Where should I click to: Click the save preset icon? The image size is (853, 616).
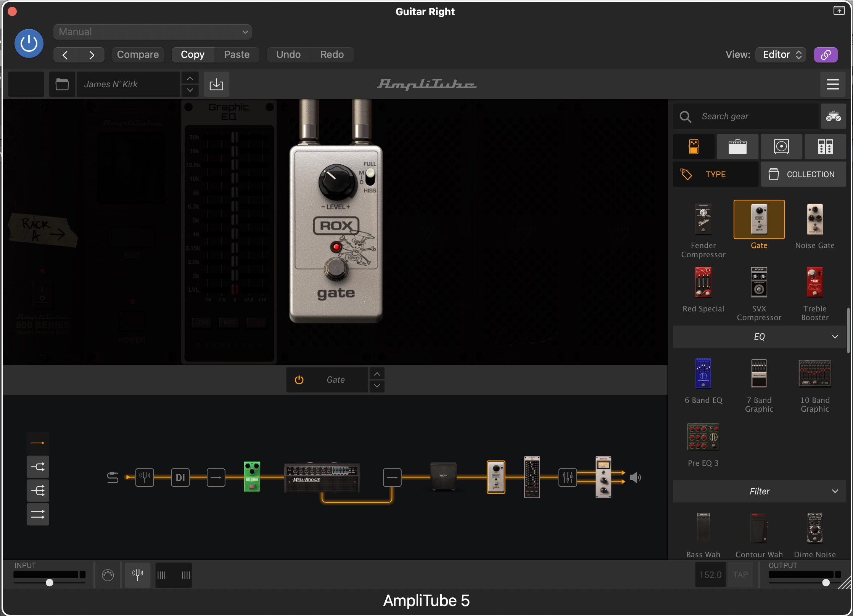click(x=216, y=84)
